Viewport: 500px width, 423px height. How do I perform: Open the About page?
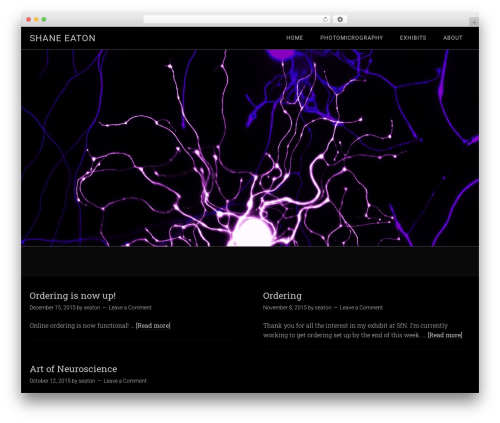(x=452, y=38)
